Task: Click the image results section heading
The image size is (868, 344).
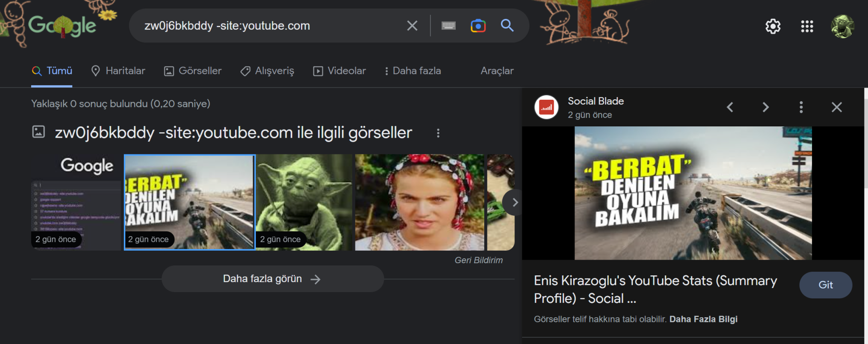Action: [x=233, y=133]
